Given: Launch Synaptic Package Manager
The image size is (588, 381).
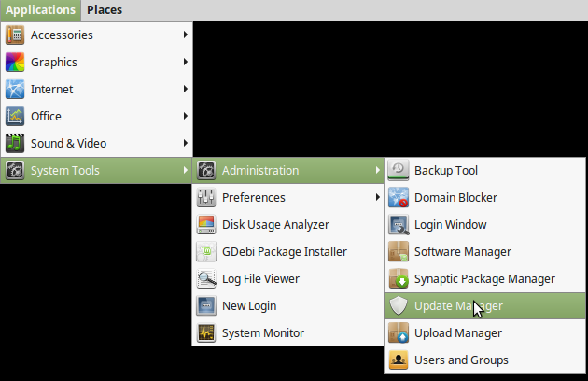Looking at the screenshot, I should tap(485, 278).
